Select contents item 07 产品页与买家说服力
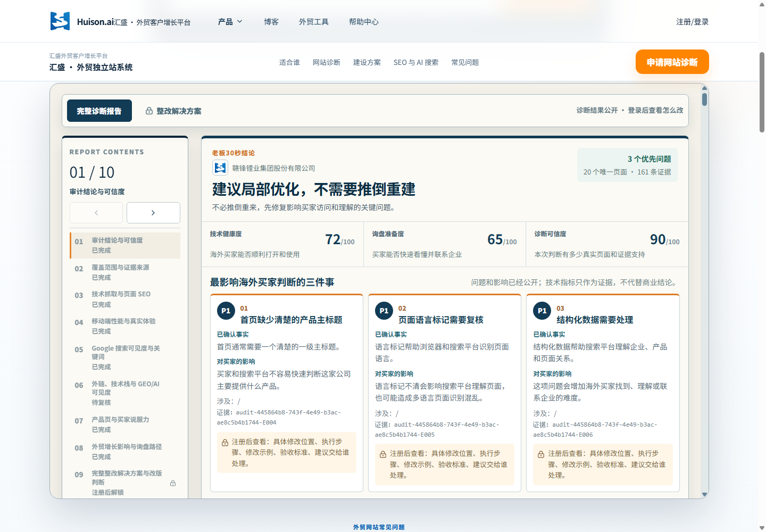This screenshot has width=766, height=532. point(125,425)
